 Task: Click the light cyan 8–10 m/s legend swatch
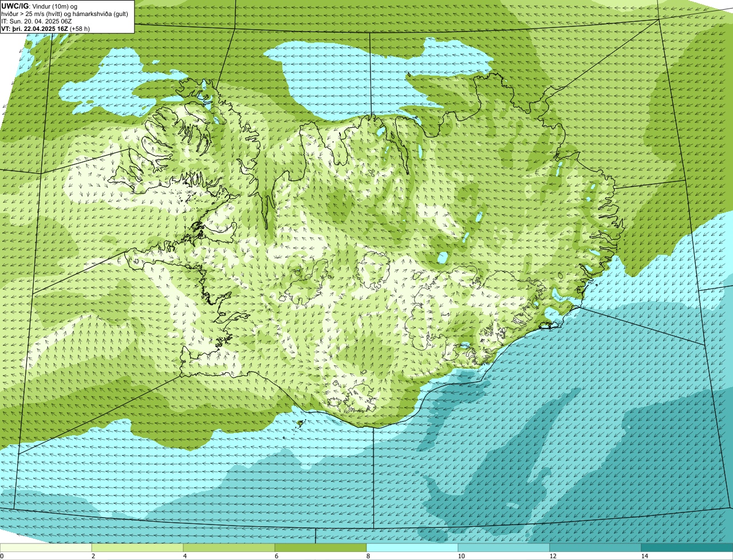point(412,547)
